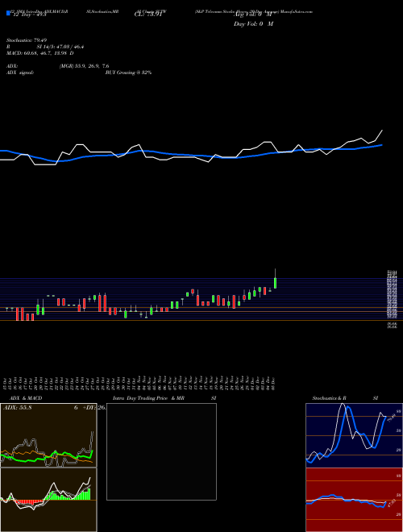Click the Day Vol: 0 M label
Image resolution: width=403 pixels, height=532 pixels.
pyautogui.click(x=253, y=24)
